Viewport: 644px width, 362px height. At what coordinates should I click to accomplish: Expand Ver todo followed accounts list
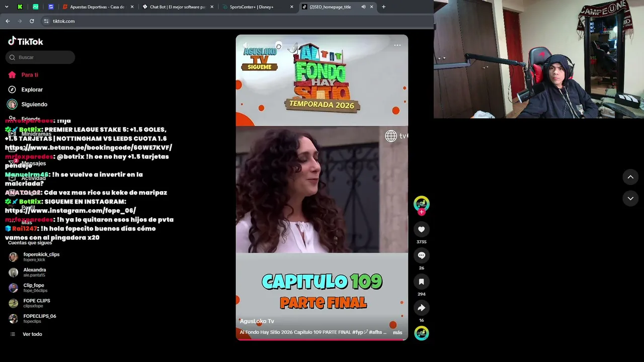tap(26, 334)
